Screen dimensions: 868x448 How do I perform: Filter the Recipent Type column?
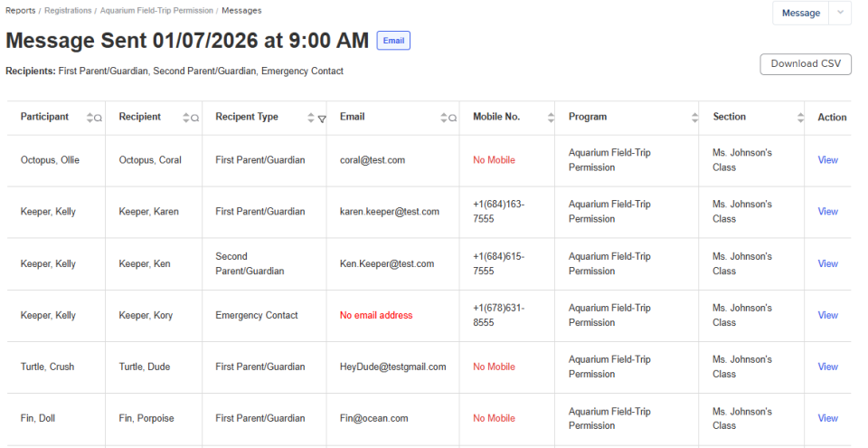322,119
